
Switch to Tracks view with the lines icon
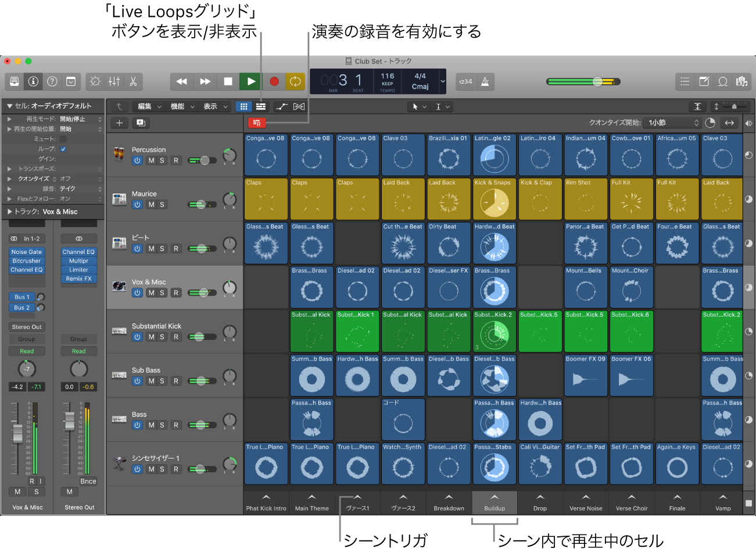tap(260, 106)
